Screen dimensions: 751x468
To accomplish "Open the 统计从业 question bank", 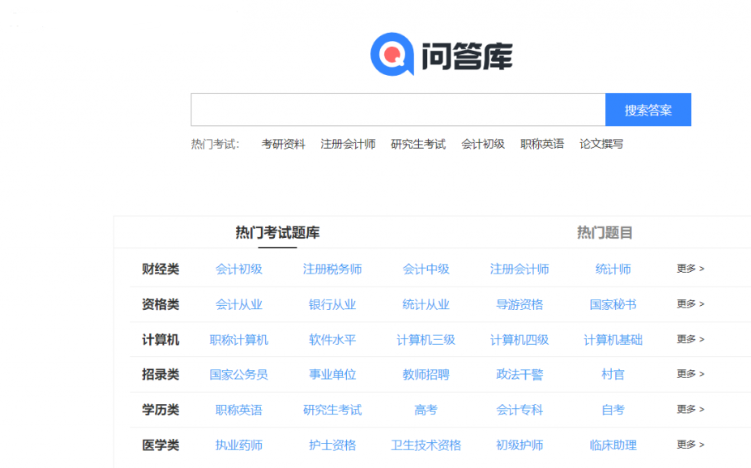I will point(426,305).
